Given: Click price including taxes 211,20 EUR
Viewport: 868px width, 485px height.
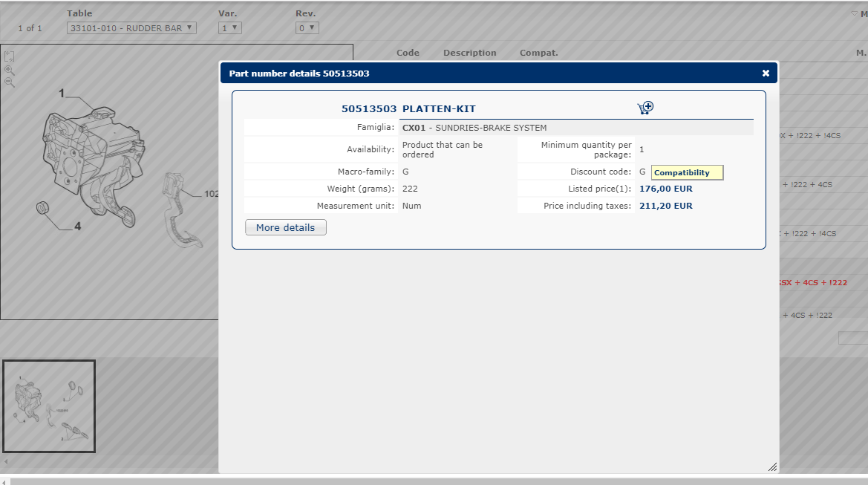Looking at the screenshot, I should click(x=666, y=206).
